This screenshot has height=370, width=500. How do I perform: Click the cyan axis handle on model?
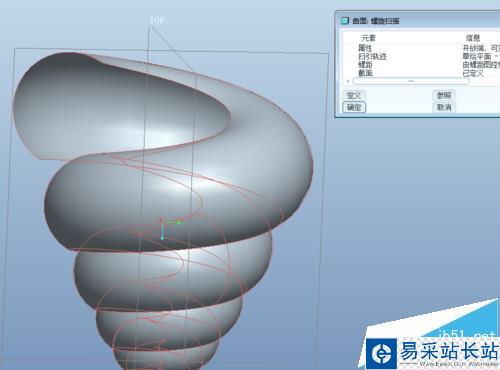tap(162, 238)
